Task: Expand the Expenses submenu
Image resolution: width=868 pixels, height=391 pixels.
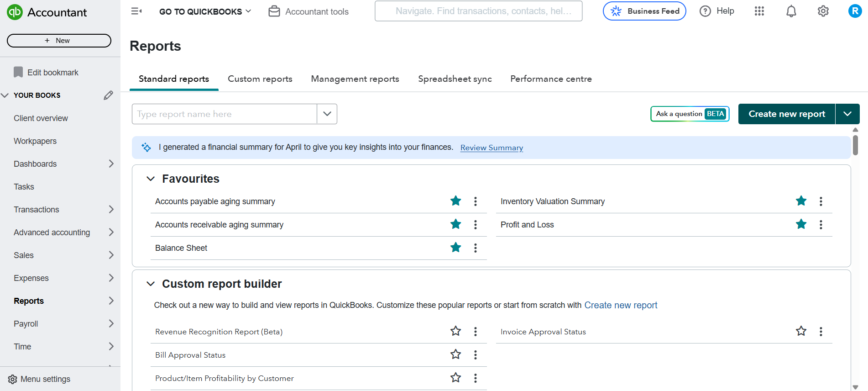Action: tap(111, 278)
